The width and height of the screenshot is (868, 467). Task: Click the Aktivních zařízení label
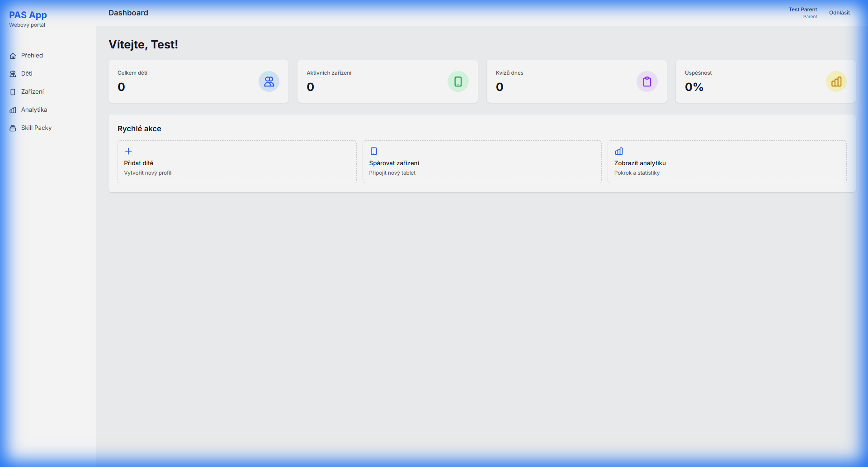(329, 73)
